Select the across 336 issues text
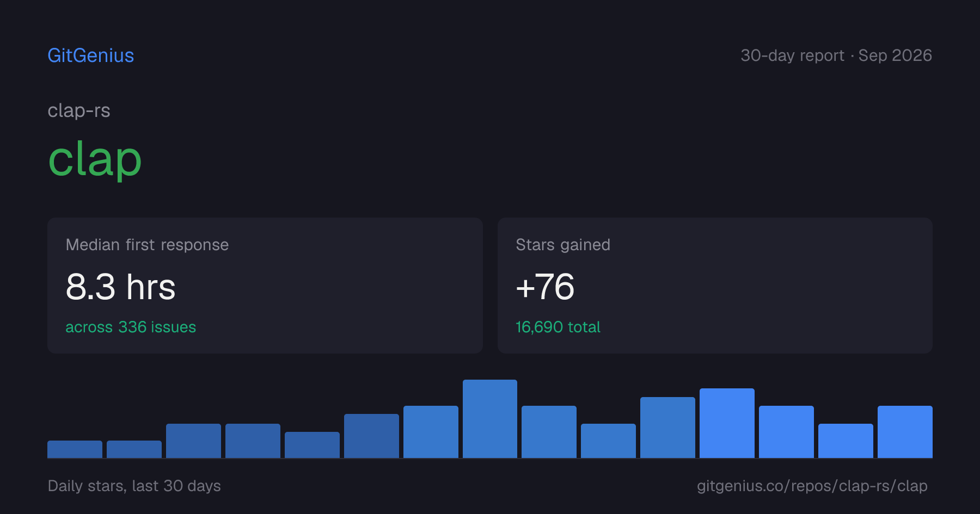 (131, 327)
